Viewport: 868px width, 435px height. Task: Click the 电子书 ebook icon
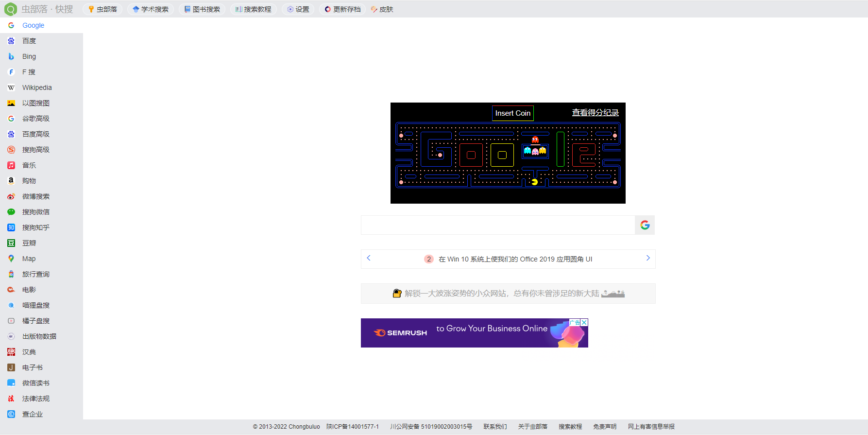click(11, 367)
